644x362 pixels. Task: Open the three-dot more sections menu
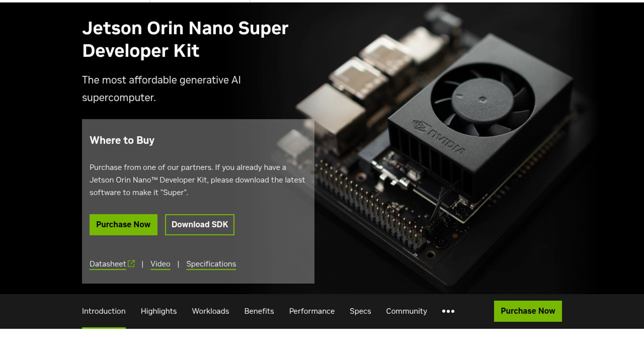[448, 311]
